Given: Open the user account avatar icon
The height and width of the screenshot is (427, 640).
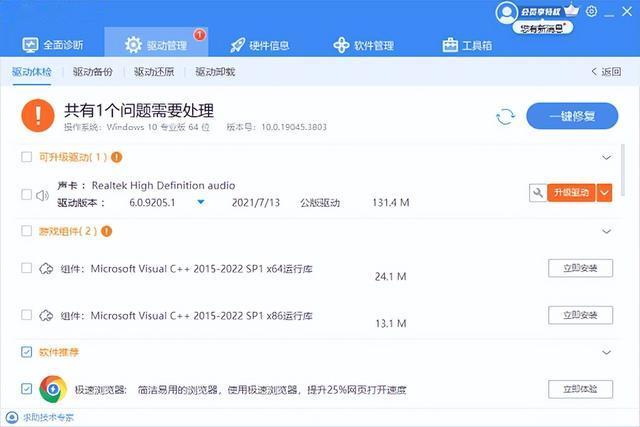Looking at the screenshot, I should pyautogui.click(x=507, y=12).
